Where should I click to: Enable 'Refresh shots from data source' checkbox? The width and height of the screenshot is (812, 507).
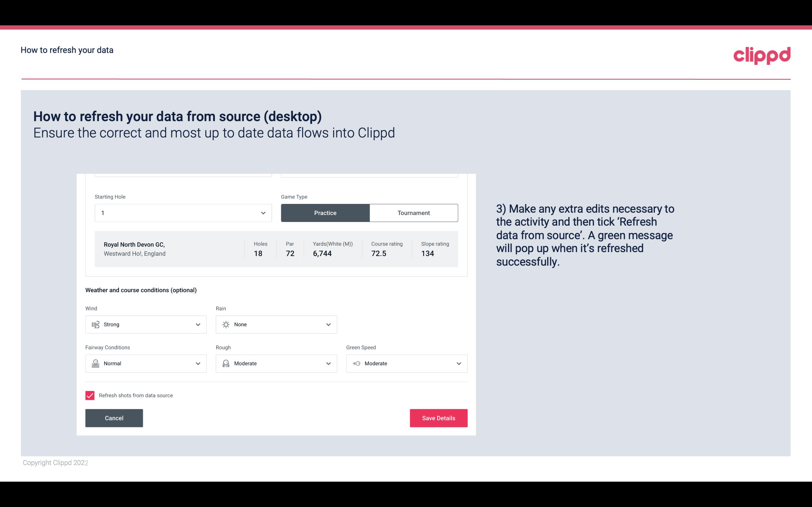tap(89, 395)
